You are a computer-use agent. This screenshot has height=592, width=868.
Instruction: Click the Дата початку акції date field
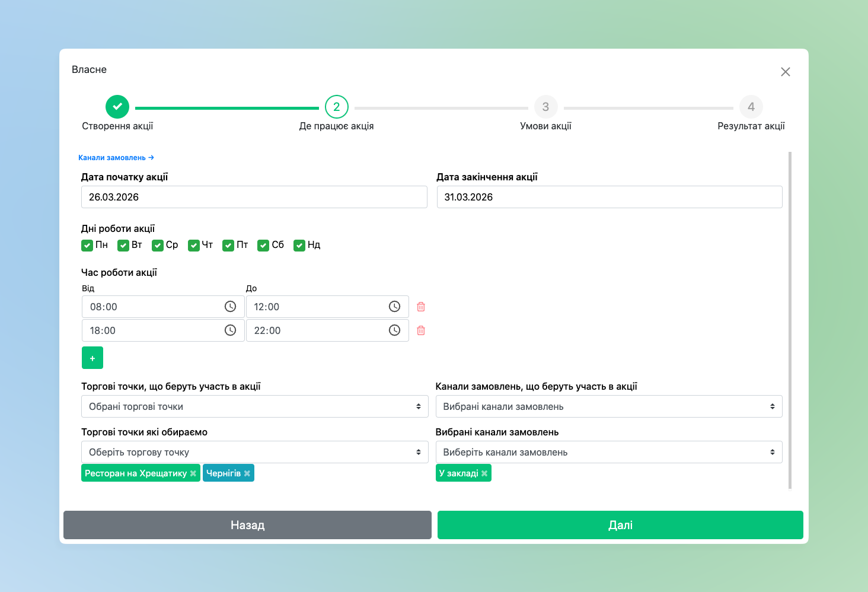click(254, 197)
